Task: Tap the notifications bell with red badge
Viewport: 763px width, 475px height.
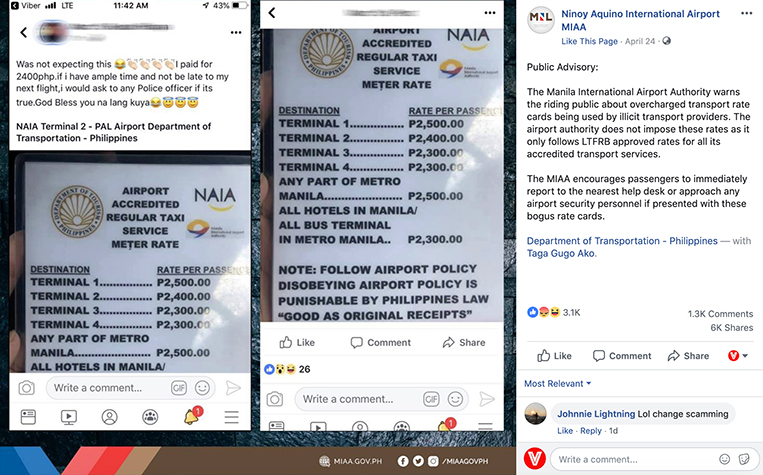Action: point(192,416)
